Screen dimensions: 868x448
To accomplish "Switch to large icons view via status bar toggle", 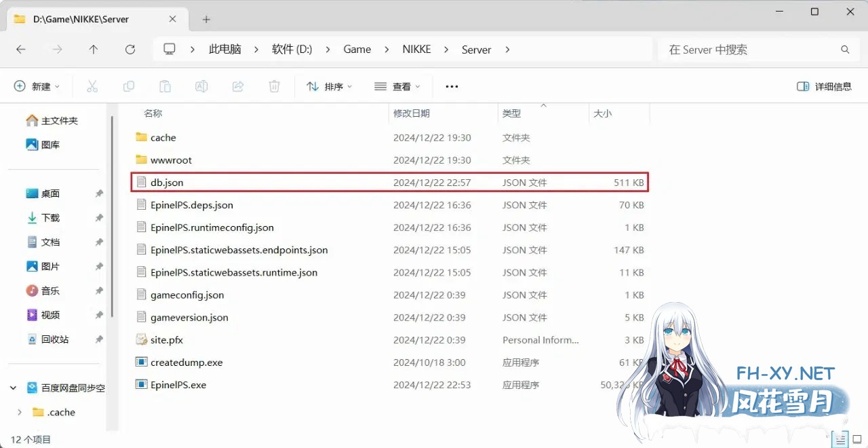I will [856, 439].
